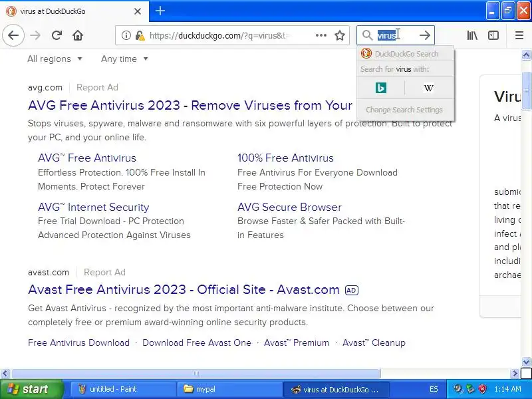Switch to mypal folder in taskbar
The width and height of the screenshot is (532, 399).
229,389
